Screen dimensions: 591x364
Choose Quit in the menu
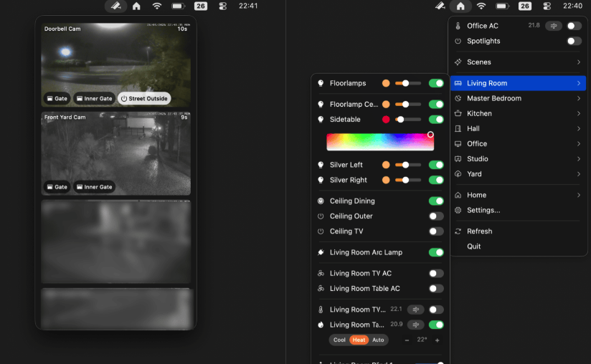pyautogui.click(x=473, y=246)
